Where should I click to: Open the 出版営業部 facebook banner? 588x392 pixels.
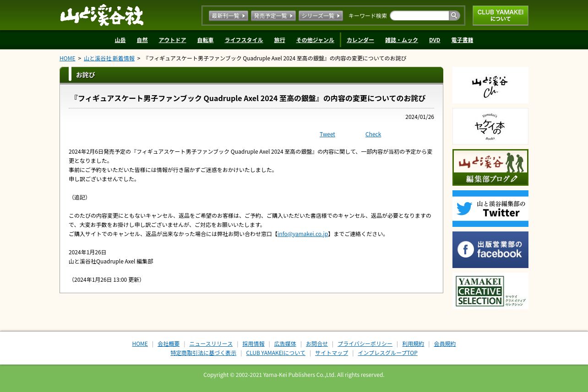(x=490, y=250)
